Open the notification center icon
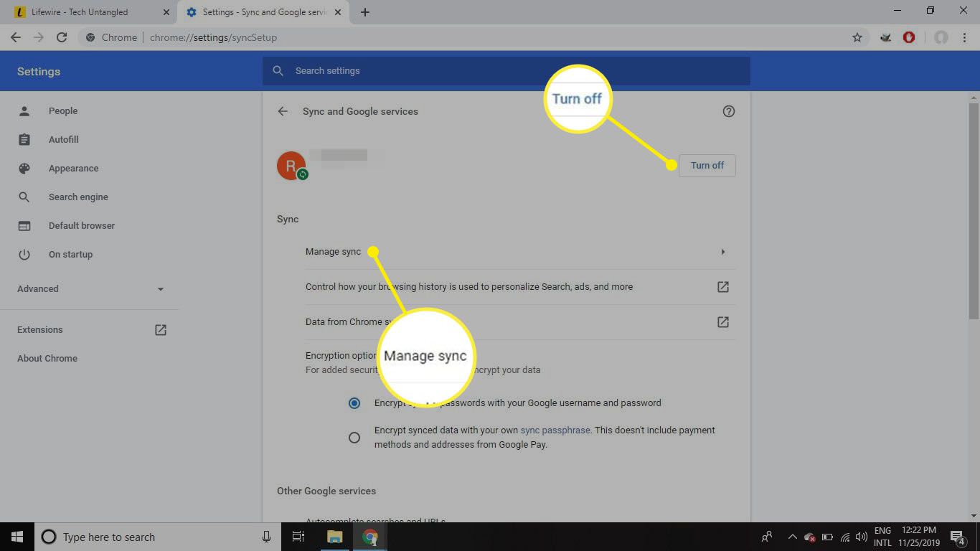This screenshot has height=551, width=980. click(958, 537)
